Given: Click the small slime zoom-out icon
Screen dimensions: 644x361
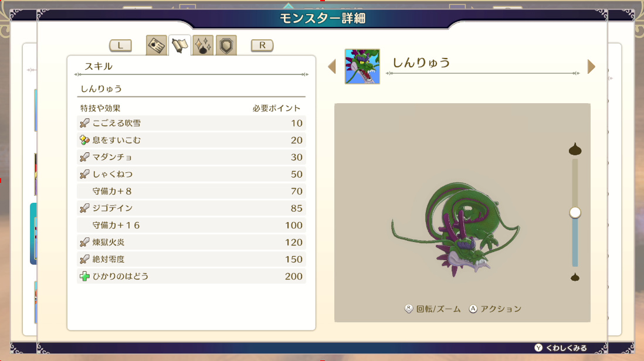Looking at the screenshot, I should [x=575, y=277].
